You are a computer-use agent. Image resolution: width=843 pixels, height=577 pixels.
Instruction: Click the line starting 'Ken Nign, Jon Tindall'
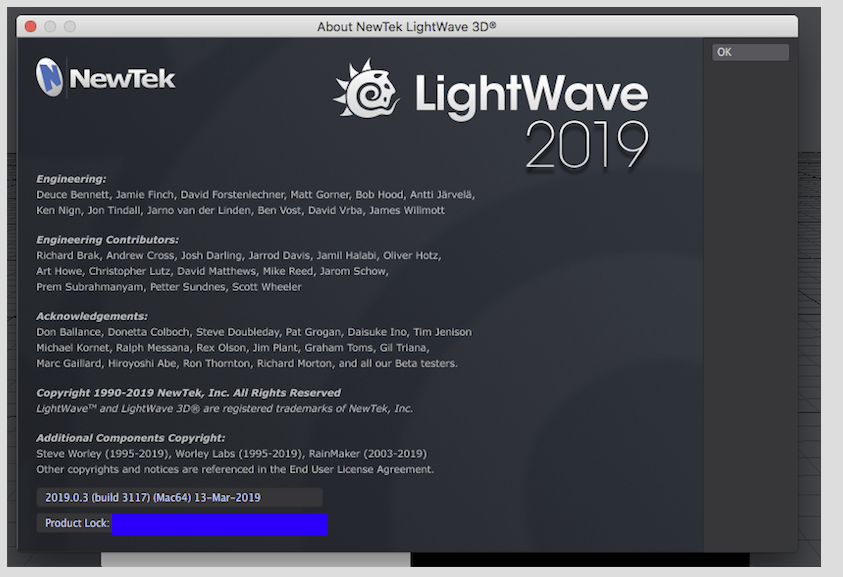tap(240, 210)
